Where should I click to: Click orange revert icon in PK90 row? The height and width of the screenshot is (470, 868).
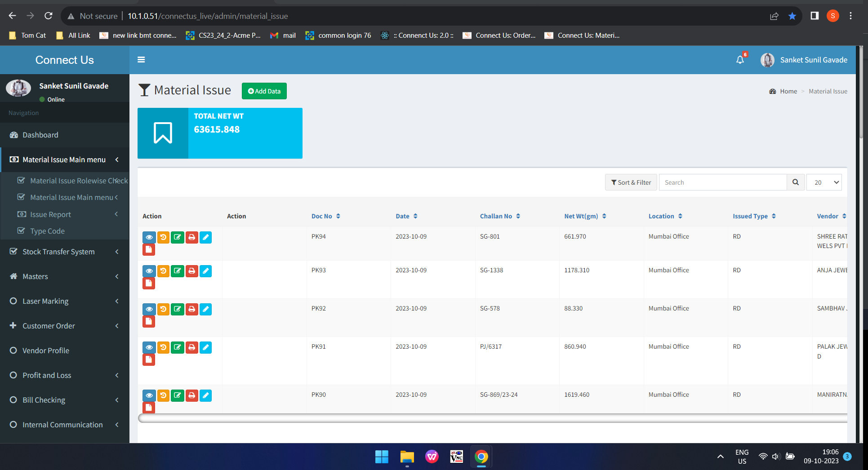(x=164, y=395)
